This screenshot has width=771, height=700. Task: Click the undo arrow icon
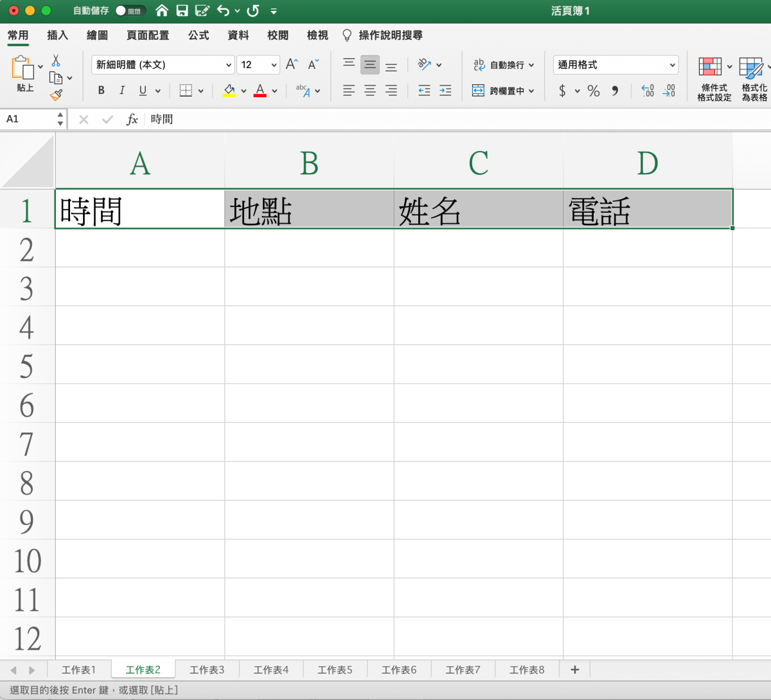(x=223, y=11)
